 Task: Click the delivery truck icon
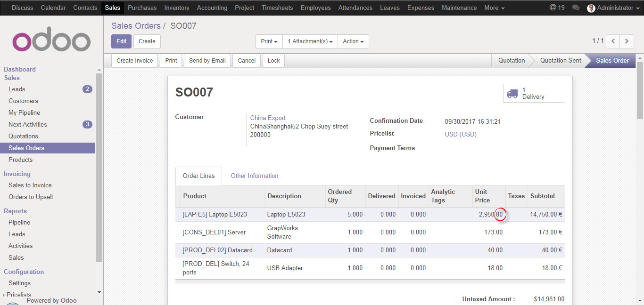(512, 93)
